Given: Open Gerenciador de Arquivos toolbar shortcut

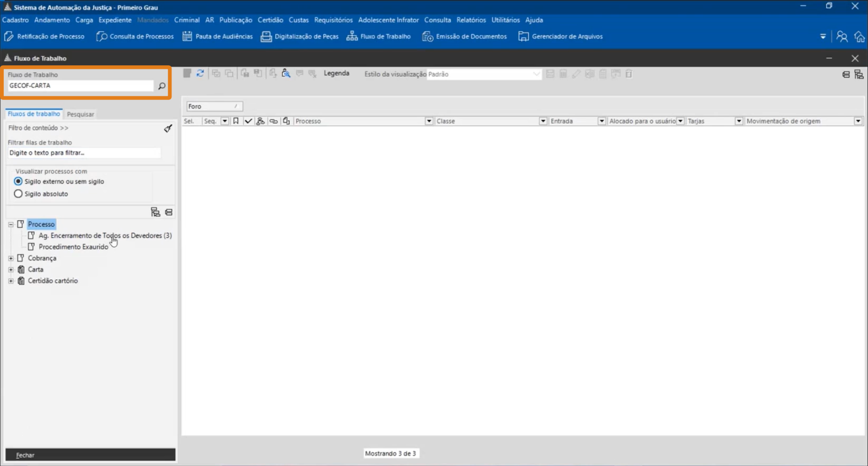Looking at the screenshot, I should [x=560, y=36].
